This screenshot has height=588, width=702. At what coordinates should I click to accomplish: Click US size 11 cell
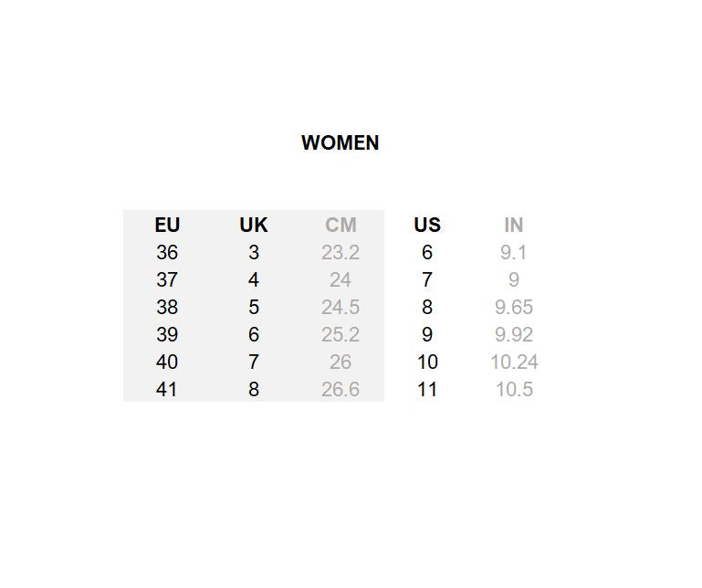426,389
